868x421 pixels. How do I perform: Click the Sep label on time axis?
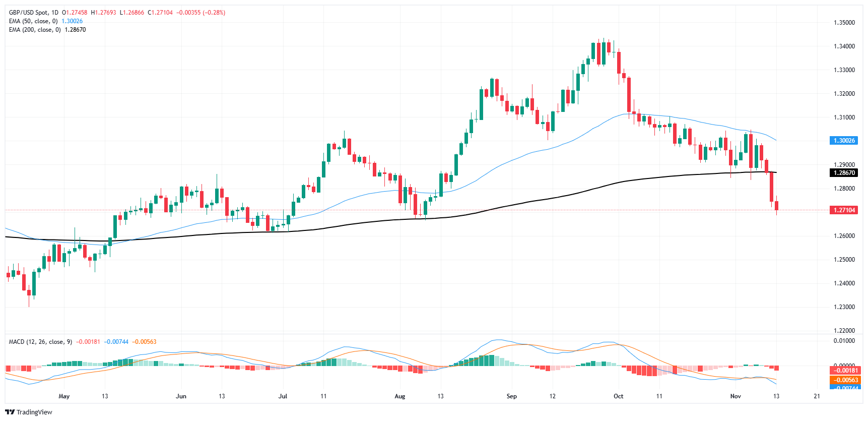[511, 396]
